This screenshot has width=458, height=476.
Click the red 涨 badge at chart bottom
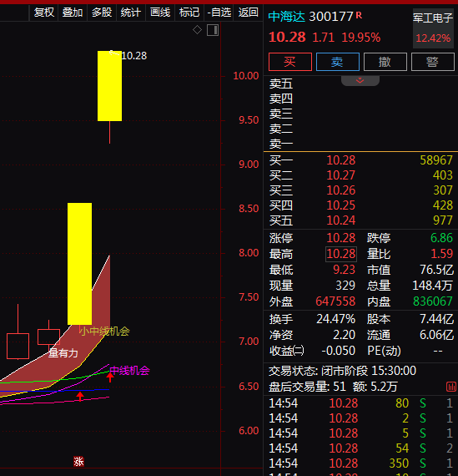(78, 462)
